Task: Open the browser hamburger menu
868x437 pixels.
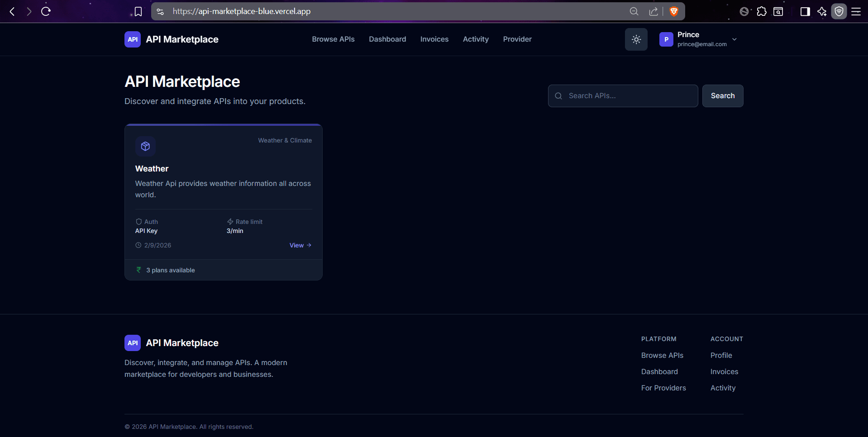Action: 856,11
